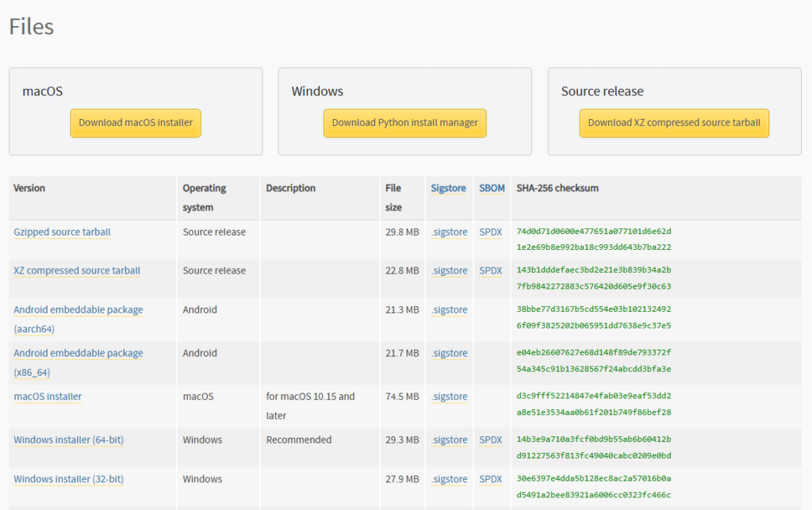Open SPDX link for Gzipped source tarball

(x=490, y=232)
